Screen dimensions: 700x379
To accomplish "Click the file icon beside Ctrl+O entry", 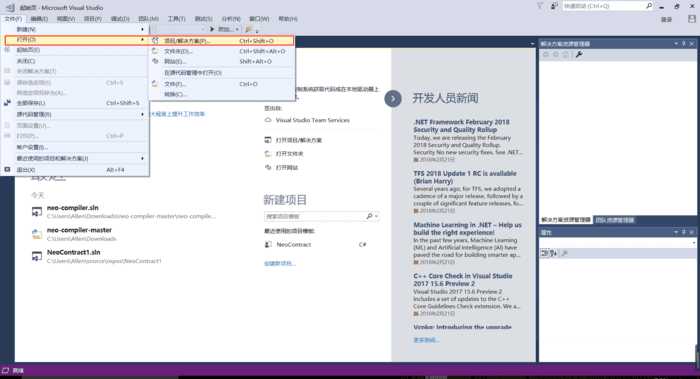I will pyautogui.click(x=155, y=83).
